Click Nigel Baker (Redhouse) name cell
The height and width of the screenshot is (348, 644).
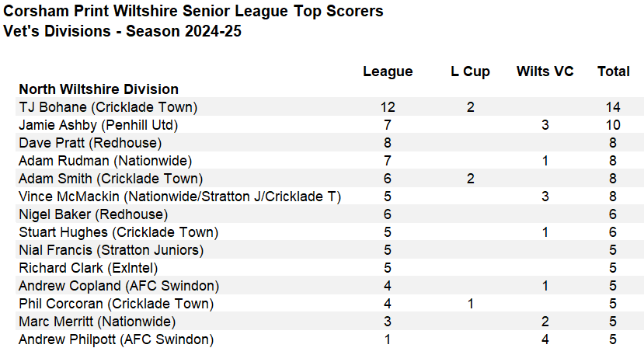[x=93, y=214]
